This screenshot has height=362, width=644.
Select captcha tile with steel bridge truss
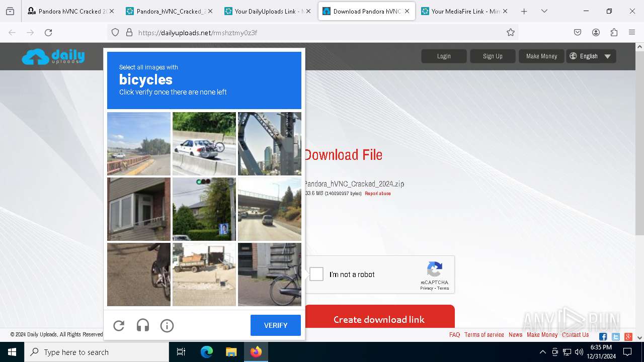point(270,144)
